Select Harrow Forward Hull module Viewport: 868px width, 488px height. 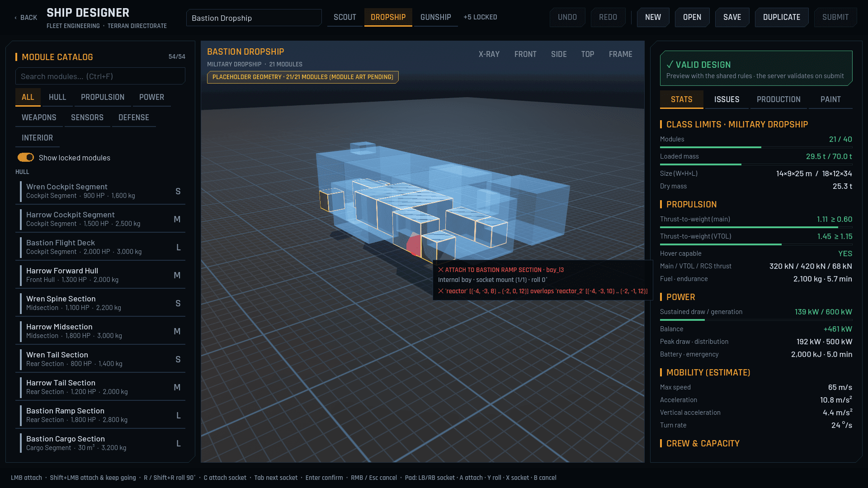(100, 275)
